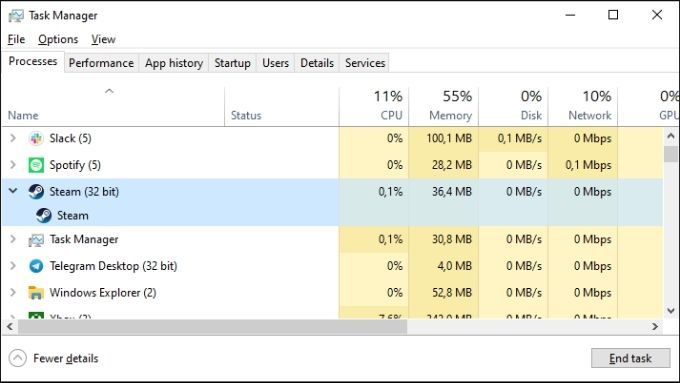Viewport: 680px width, 383px height.
Task: Click the Slack app icon
Action: tap(36, 138)
